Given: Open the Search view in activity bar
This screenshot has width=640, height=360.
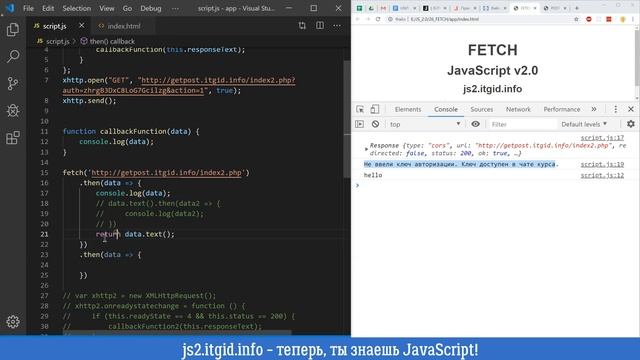Looking at the screenshot, I should 13,56.
